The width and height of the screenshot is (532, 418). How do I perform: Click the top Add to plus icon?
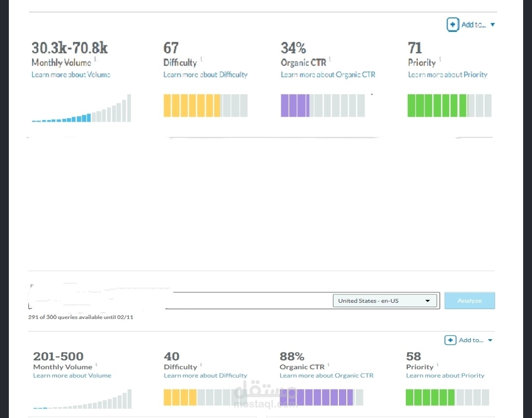[453, 25]
